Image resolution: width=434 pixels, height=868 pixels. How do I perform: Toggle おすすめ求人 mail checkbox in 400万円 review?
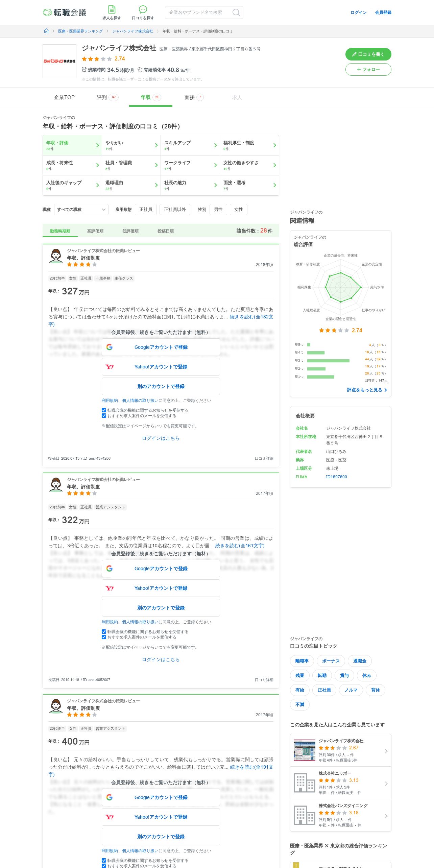tap(104, 866)
